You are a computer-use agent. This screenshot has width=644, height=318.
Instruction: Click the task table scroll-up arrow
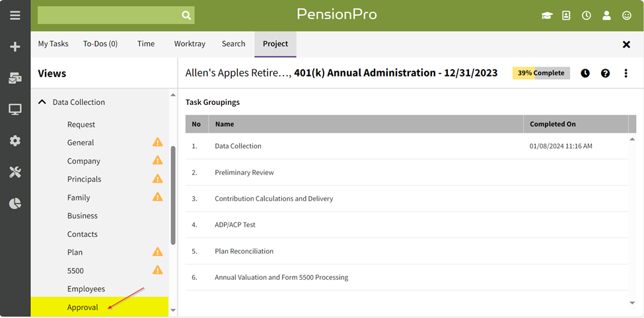pos(633,139)
